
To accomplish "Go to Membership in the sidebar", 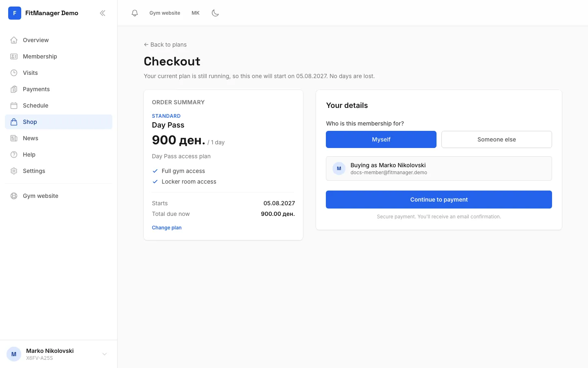I will [x=58, y=56].
